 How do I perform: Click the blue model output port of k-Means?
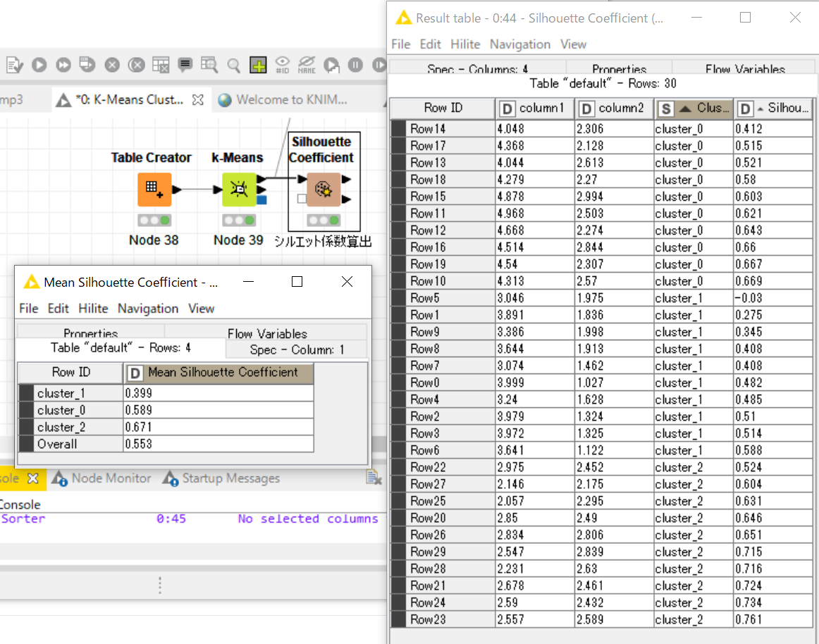tap(262, 199)
